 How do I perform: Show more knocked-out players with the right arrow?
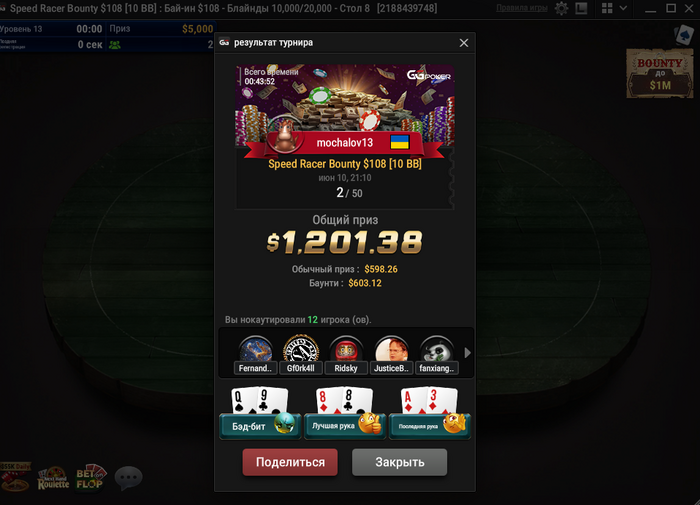click(467, 353)
